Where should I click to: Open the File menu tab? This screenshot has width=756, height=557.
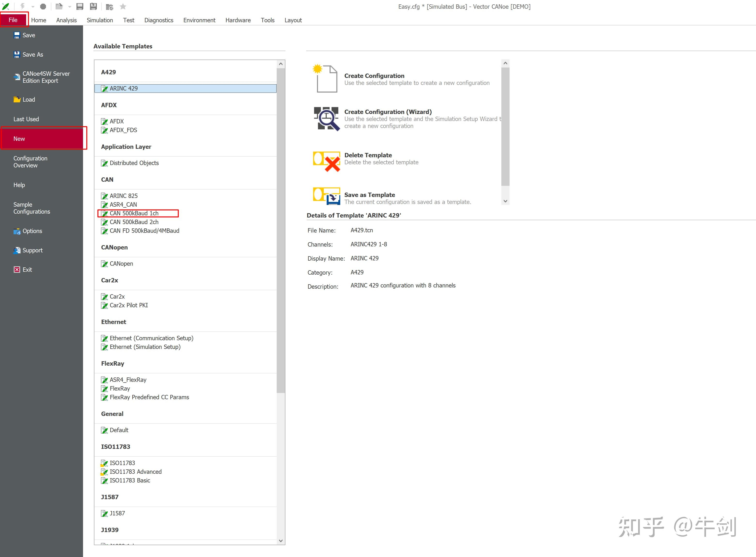click(x=13, y=20)
